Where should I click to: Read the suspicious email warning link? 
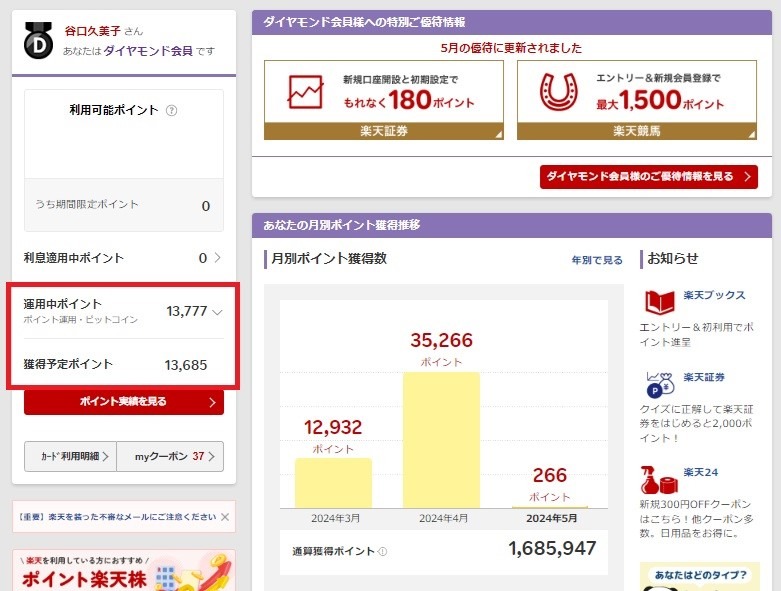coord(117,517)
